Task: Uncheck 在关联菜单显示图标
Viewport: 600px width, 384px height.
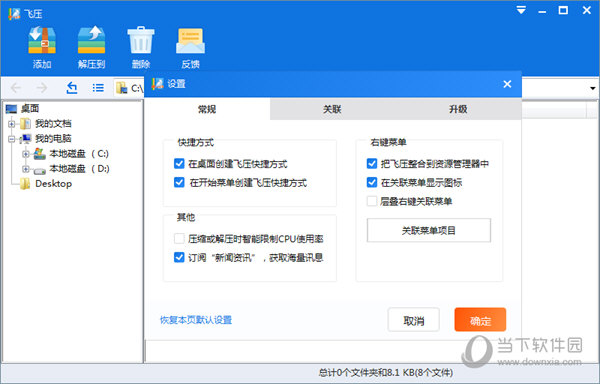Action: point(372,182)
